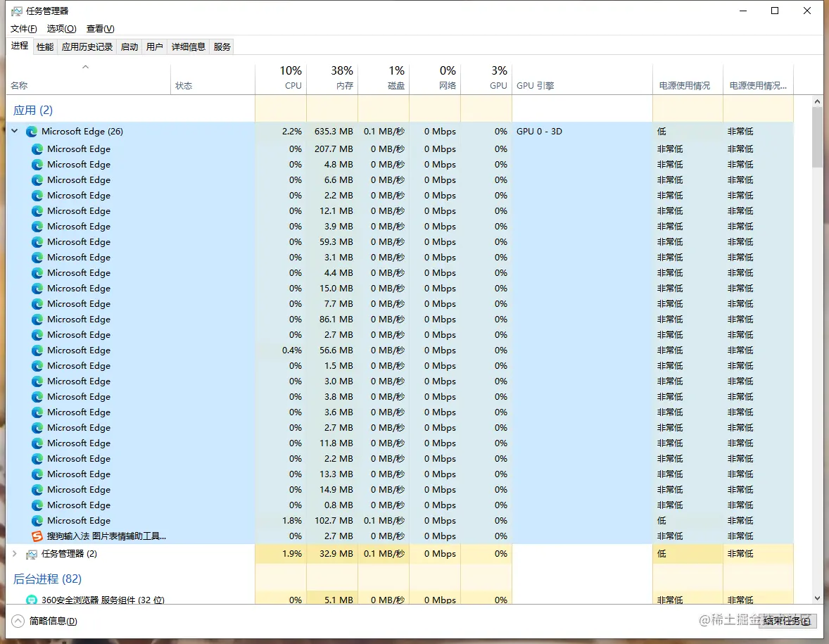Click the vertical scrollbar thumb
Image resolution: width=829 pixels, height=644 pixels.
pos(817,137)
